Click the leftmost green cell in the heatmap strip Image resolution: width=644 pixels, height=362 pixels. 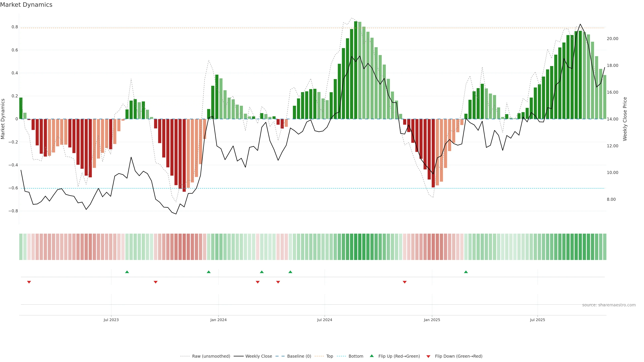point(21,247)
